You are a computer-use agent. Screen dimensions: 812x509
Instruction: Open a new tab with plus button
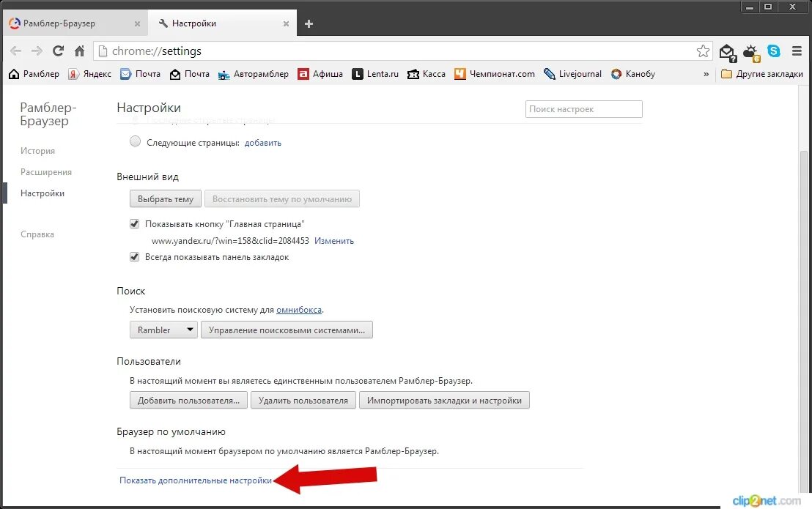309,23
